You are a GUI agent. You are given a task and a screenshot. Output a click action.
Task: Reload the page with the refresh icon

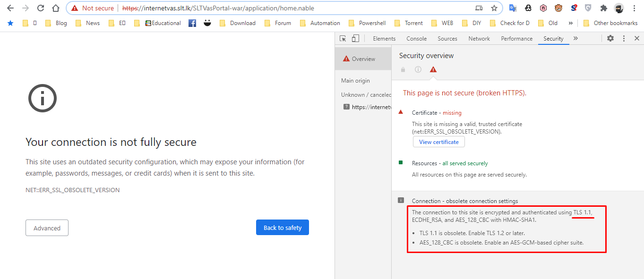click(x=41, y=8)
